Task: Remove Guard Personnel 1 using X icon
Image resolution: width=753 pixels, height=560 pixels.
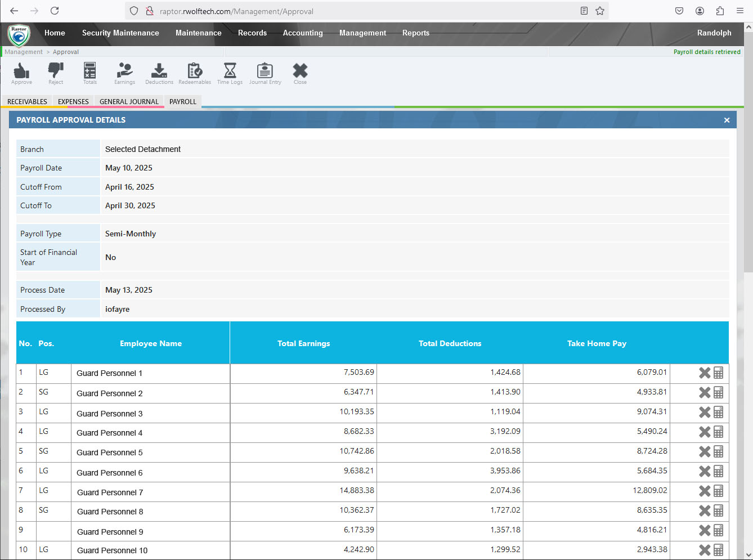Action: pyautogui.click(x=704, y=373)
